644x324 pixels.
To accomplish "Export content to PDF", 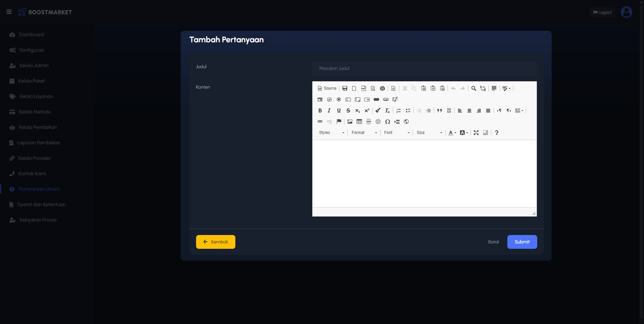I will [364, 88].
